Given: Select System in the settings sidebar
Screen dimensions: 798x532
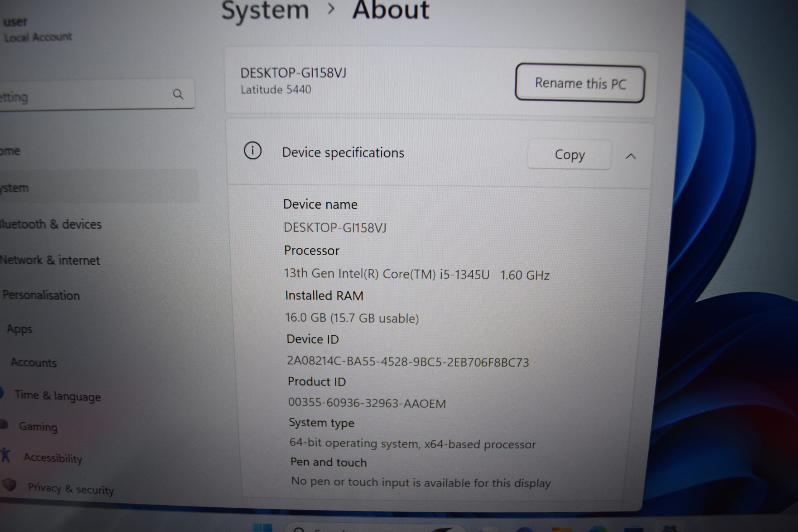Looking at the screenshot, I should pos(99,187).
